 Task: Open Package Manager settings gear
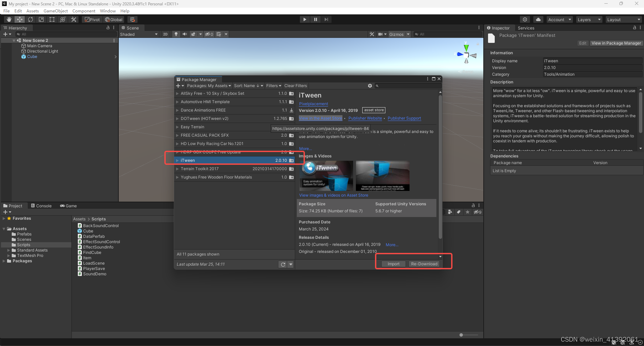click(370, 86)
